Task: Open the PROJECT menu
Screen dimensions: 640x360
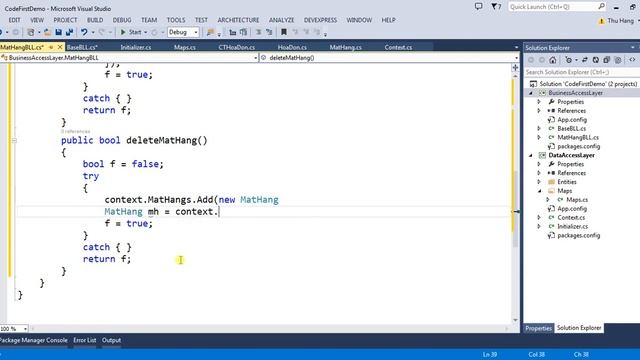Action: [65, 20]
